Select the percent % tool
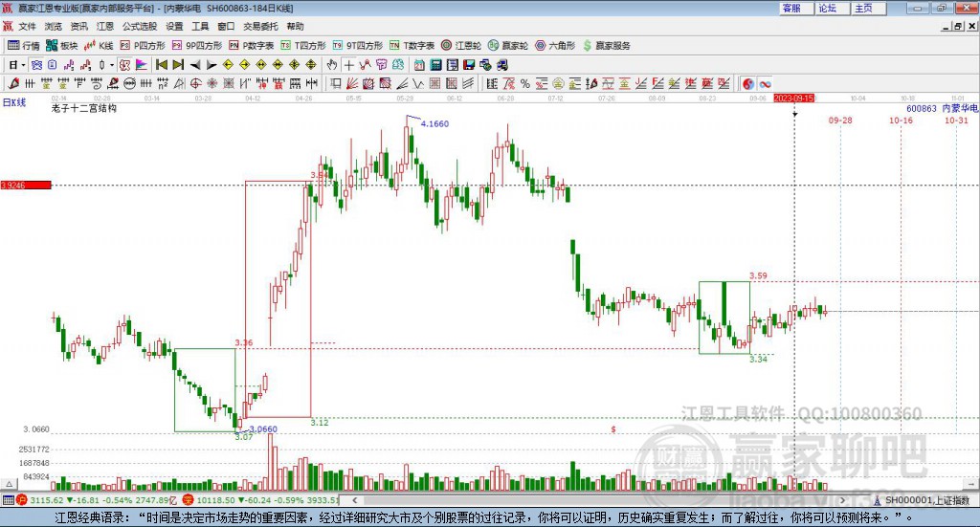Viewport: 980px width, 527px height. pyautogui.click(x=525, y=83)
